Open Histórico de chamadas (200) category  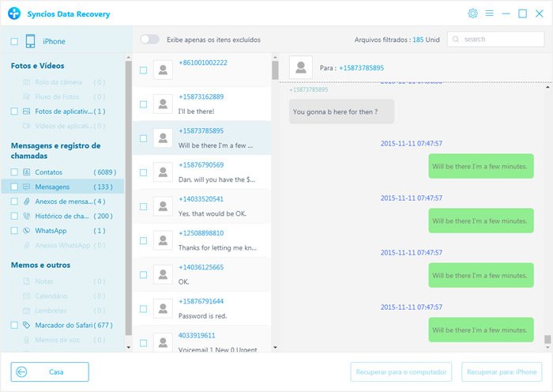click(x=62, y=216)
